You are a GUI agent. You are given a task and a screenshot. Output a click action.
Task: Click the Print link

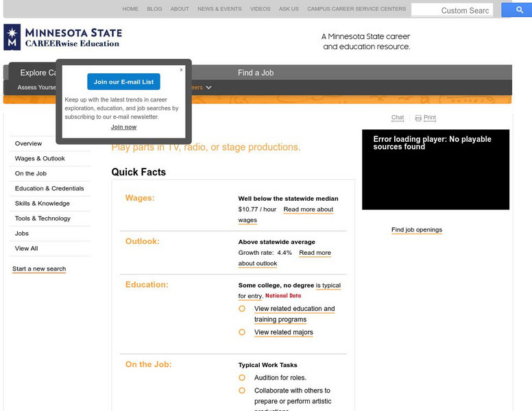tap(430, 117)
